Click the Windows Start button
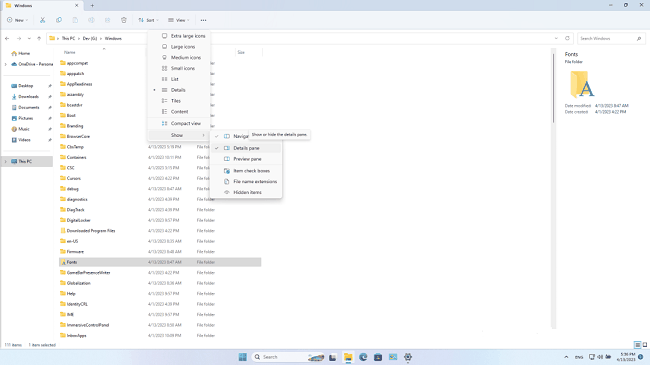Viewport: 650px width, 365px height. coord(243,357)
